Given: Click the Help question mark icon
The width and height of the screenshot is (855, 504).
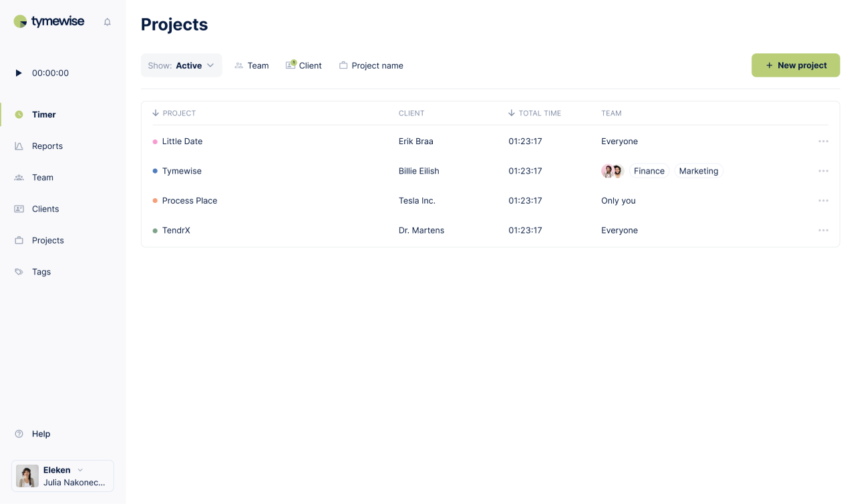Looking at the screenshot, I should click(19, 434).
